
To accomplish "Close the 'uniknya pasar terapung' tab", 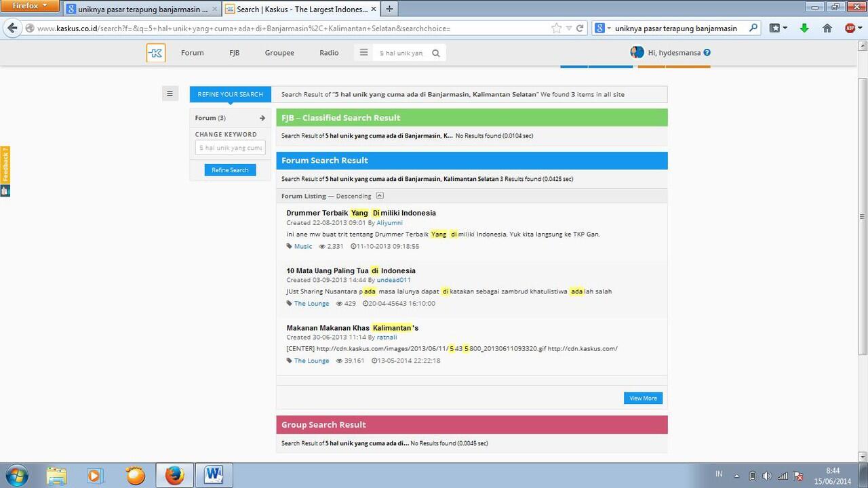I will click(x=215, y=9).
